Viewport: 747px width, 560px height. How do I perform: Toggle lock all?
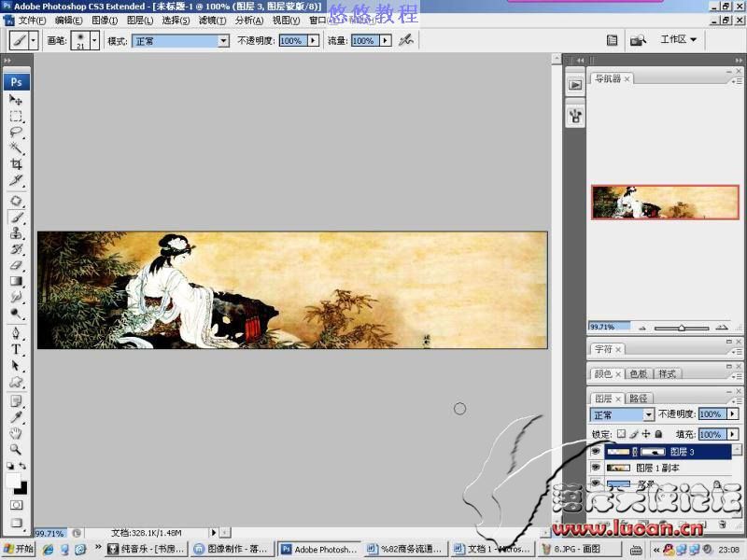pyautogui.click(x=658, y=434)
